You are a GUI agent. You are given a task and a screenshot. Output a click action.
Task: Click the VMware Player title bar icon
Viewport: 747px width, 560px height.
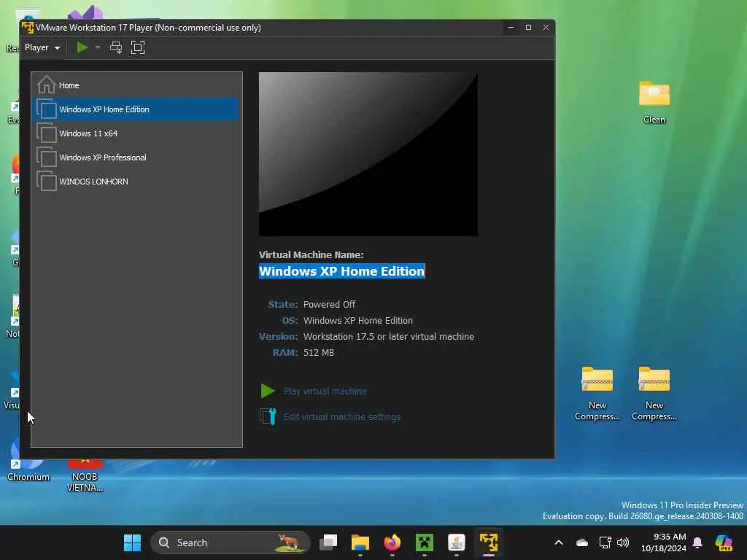(28, 27)
